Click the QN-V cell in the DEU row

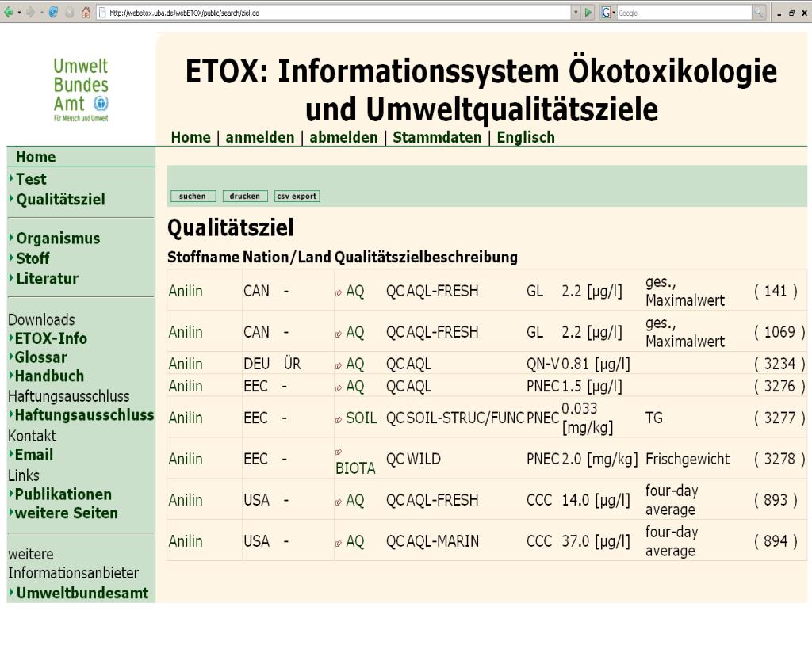click(542, 364)
